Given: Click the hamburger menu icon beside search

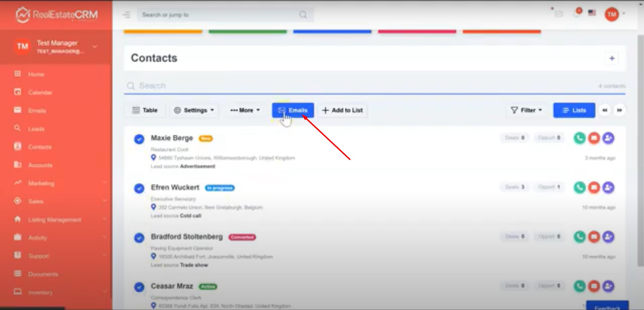Looking at the screenshot, I should pyautogui.click(x=127, y=15).
